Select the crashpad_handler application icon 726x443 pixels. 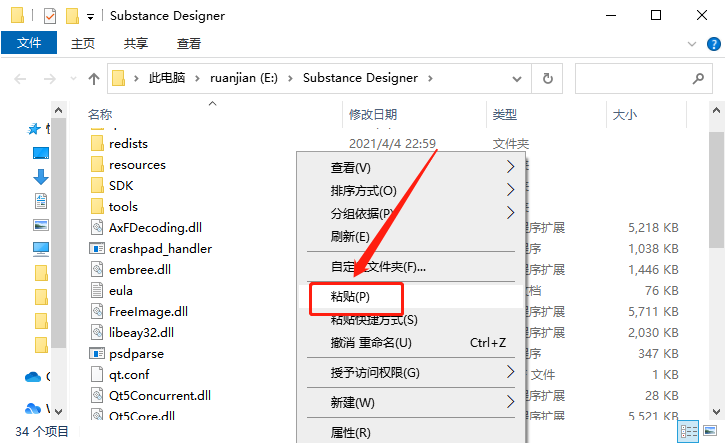97,249
